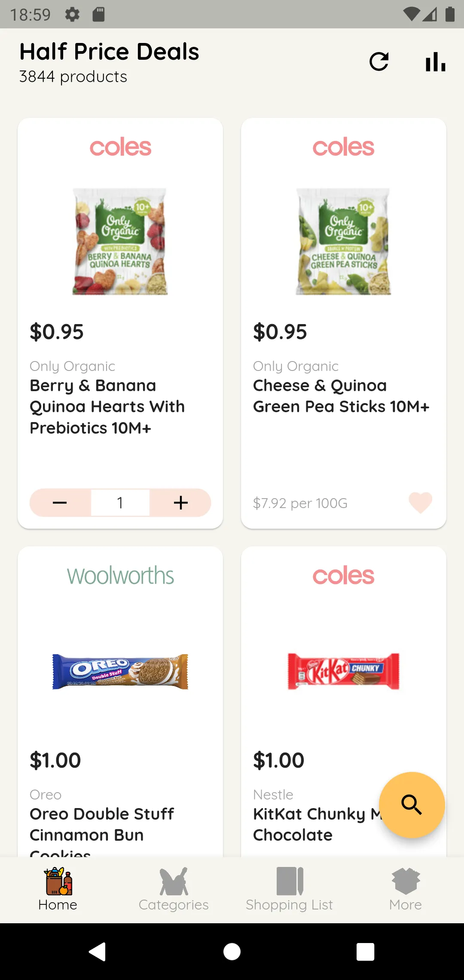
Task: Click the quantity field showing 1
Action: coord(120,502)
